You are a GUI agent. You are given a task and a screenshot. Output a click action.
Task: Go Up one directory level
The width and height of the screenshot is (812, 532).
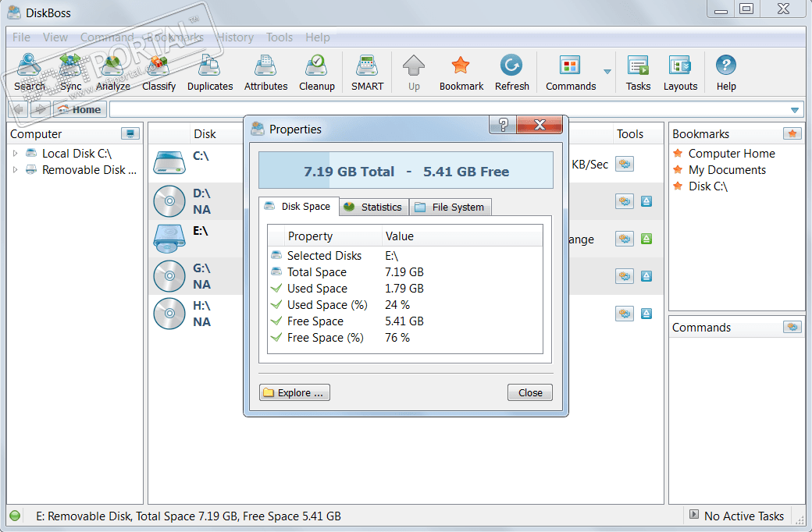tap(414, 73)
